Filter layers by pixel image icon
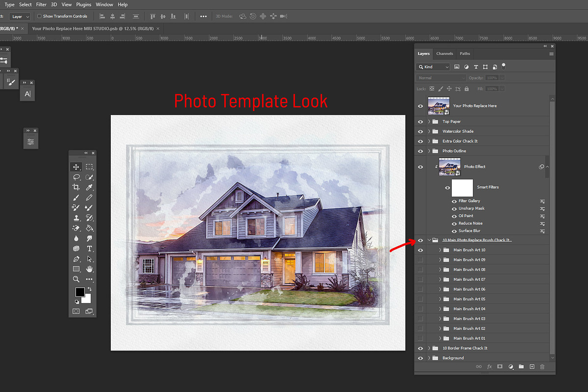Screen dimensions: 588x392 pos(457,67)
